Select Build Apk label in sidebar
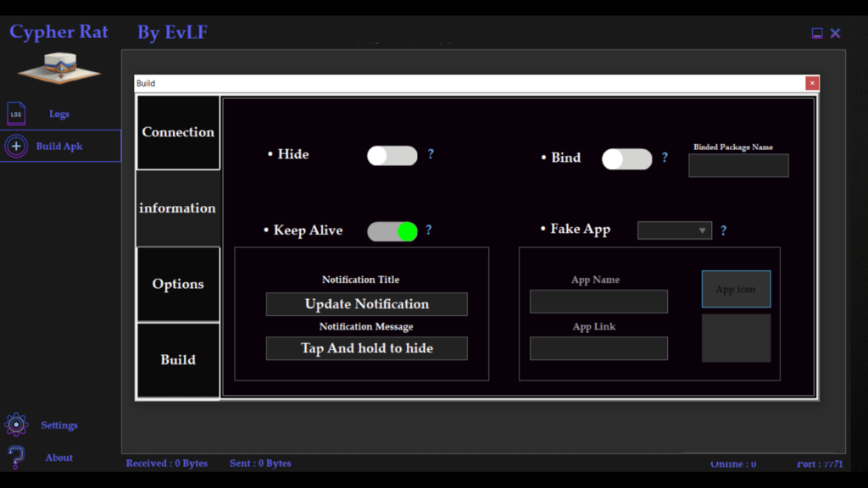The image size is (868, 488). pyautogui.click(x=59, y=146)
